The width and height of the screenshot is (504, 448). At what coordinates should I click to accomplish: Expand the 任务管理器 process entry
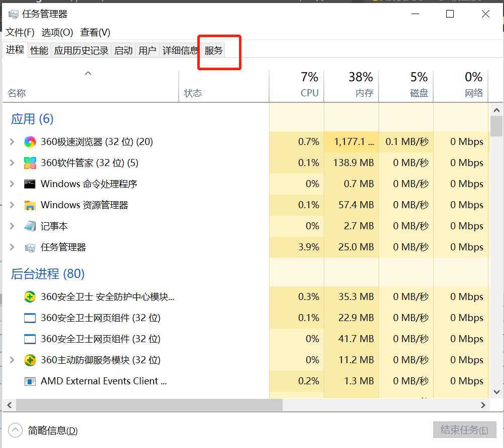[12, 247]
